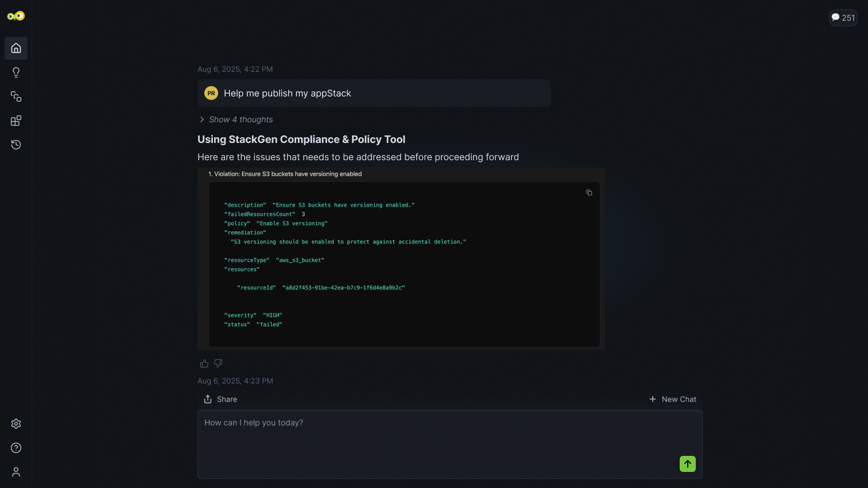Open the Home sidebar icon
868x488 pixels.
(16, 48)
